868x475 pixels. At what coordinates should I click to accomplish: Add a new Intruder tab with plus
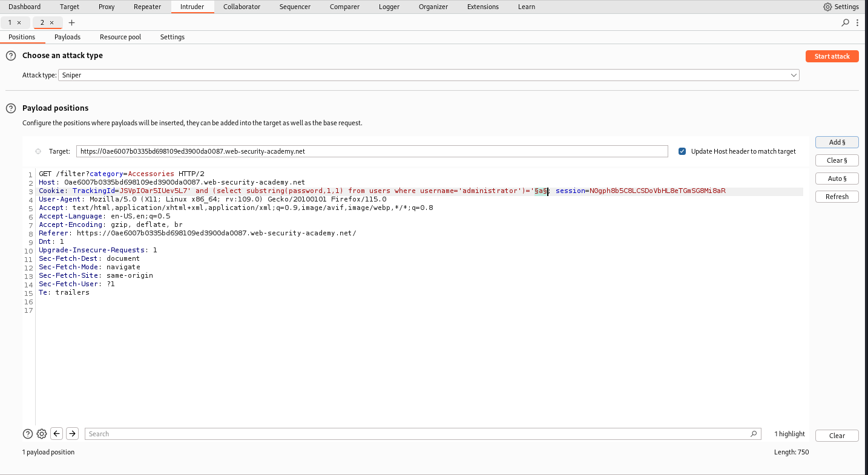click(71, 22)
